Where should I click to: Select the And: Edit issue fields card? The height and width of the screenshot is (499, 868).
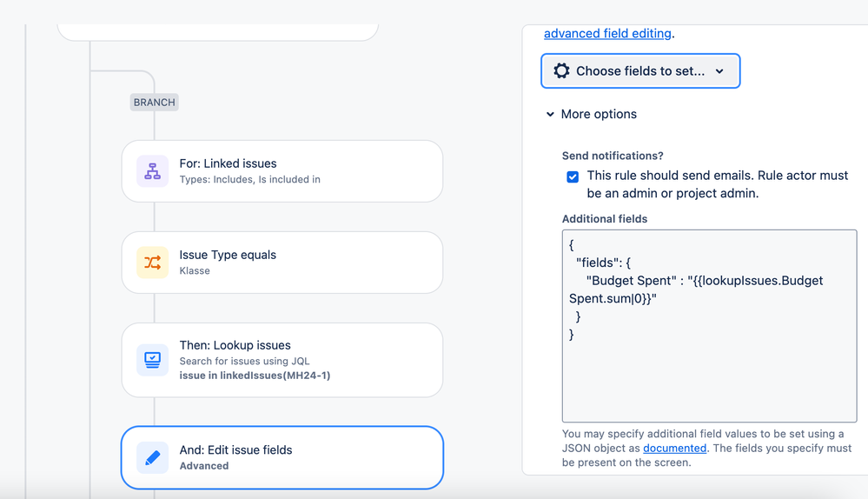pyautogui.click(x=282, y=457)
